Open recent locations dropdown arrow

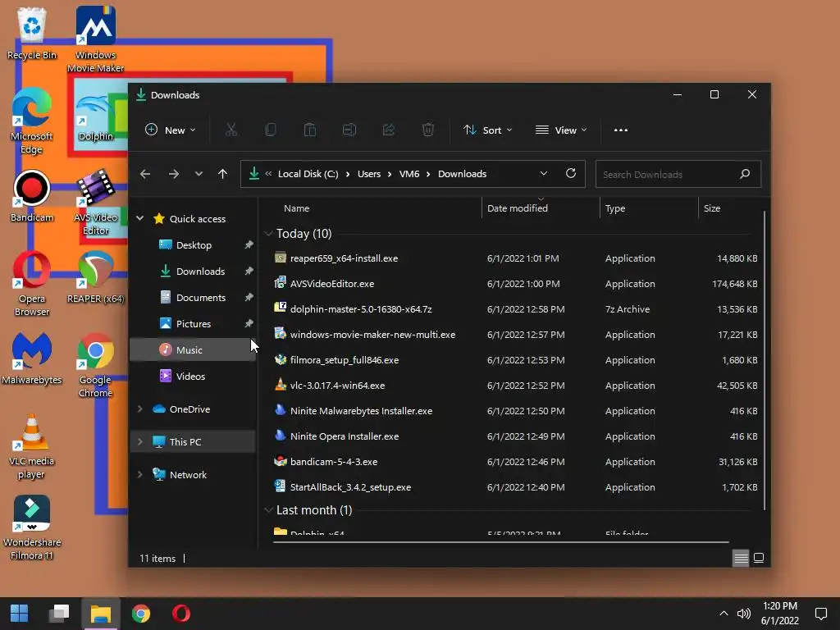pos(199,174)
